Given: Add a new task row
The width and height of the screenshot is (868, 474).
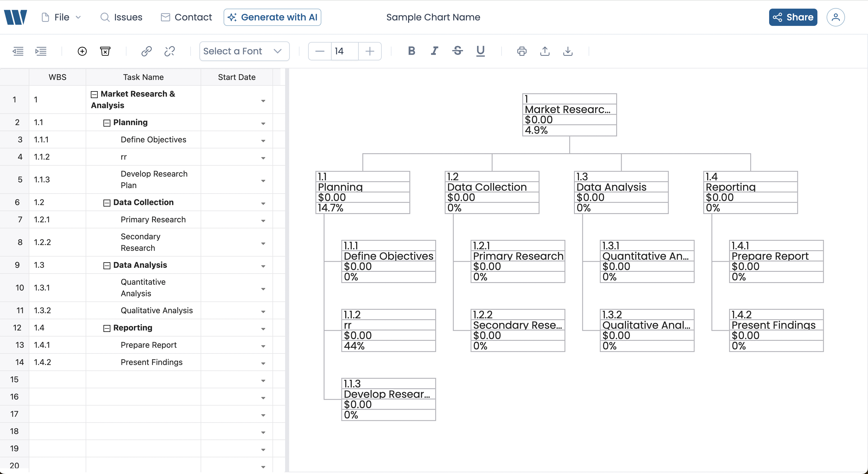Looking at the screenshot, I should 82,51.
